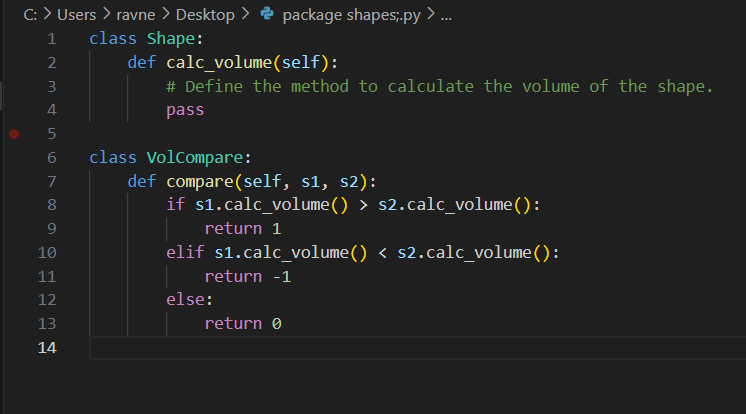This screenshot has height=414, width=746.
Task: Remove the red breakpoint dot on line 5
Action: click(14, 134)
